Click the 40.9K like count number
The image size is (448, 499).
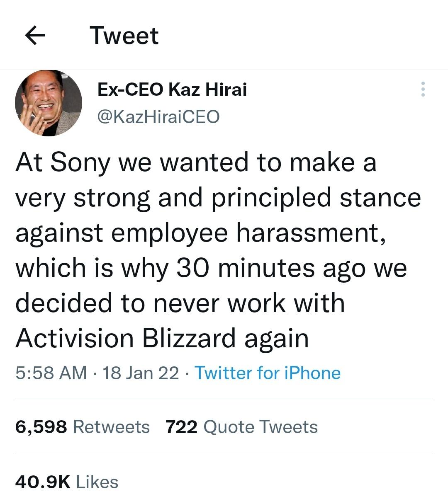pos(43,482)
